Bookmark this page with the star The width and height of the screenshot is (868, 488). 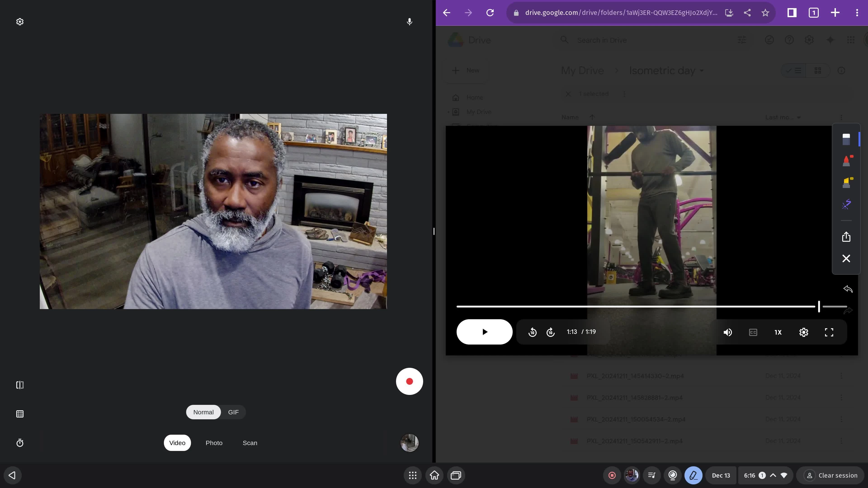coord(765,13)
